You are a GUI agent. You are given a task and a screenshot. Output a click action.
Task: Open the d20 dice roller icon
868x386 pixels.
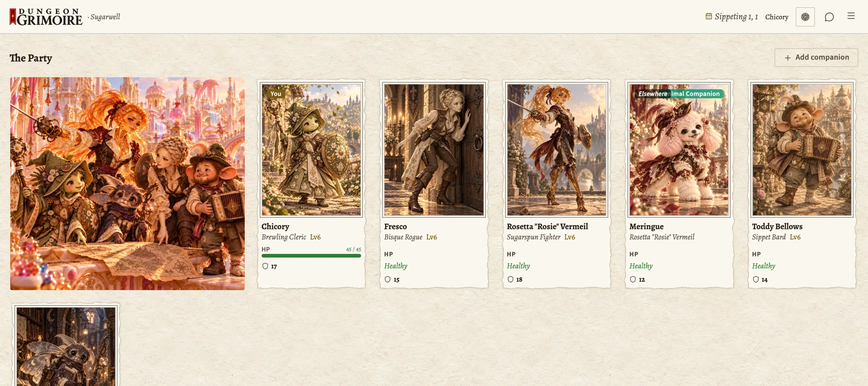(x=805, y=17)
